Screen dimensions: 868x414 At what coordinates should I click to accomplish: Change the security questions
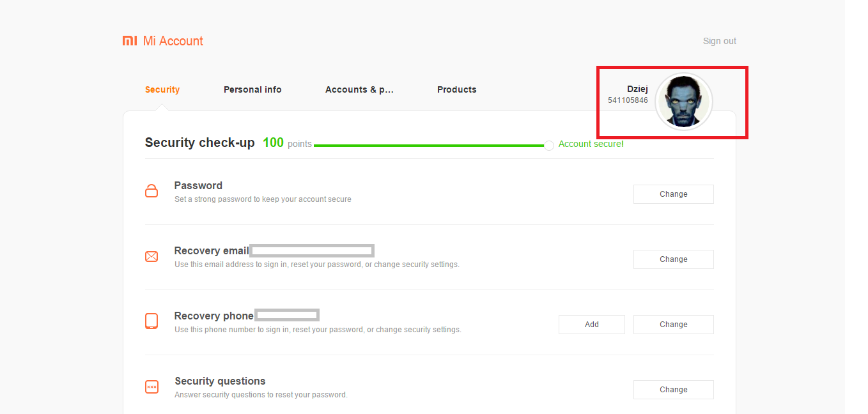673,390
